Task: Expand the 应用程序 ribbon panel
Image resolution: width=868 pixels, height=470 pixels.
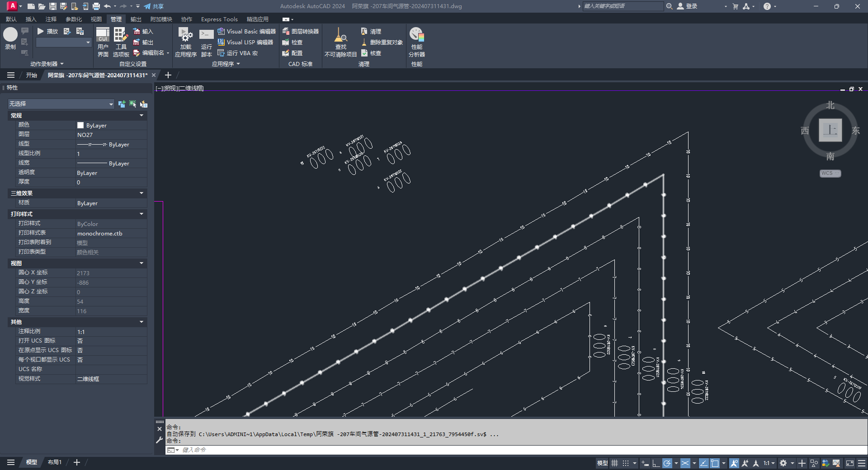Action: (226, 64)
